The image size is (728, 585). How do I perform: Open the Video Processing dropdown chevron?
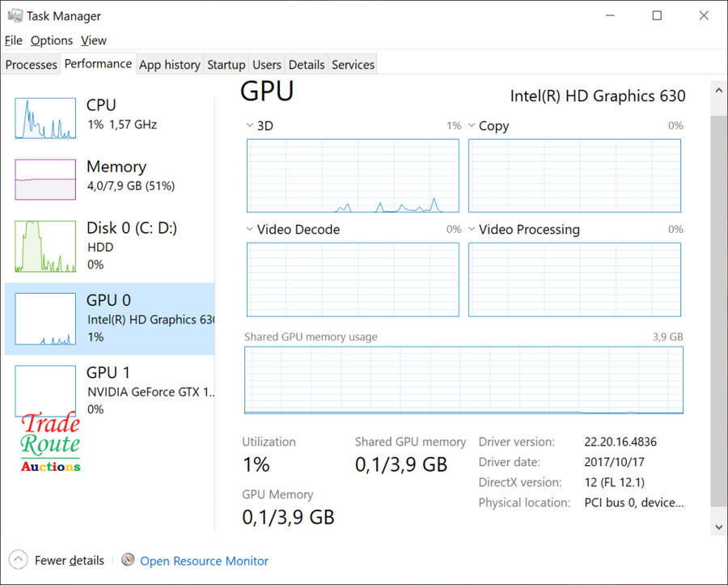point(472,230)
